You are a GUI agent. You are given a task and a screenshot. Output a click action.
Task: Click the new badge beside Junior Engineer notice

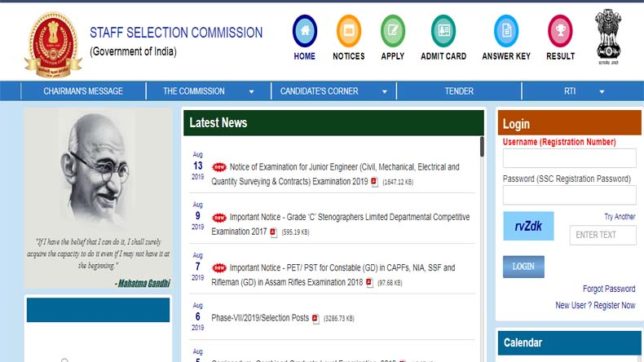click(x=219, y=167)
